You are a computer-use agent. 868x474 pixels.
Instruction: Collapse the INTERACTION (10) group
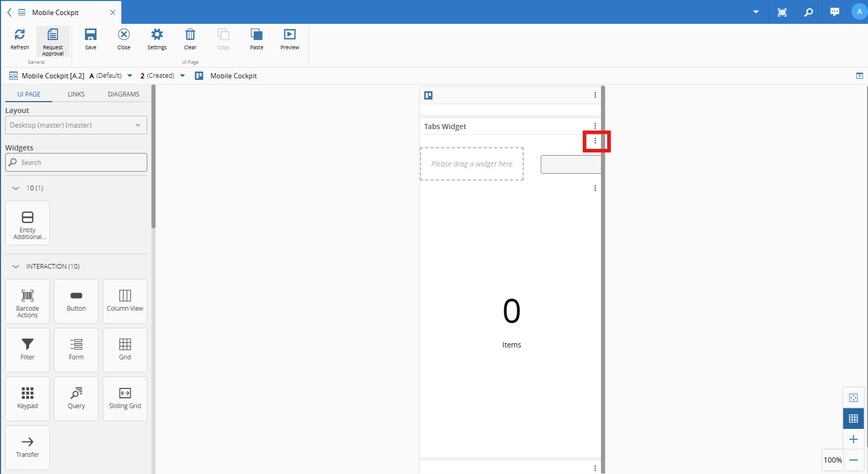(16, 267)
